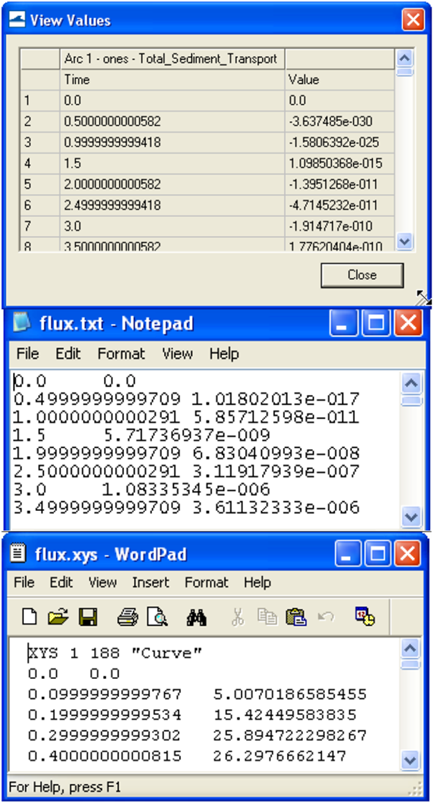Viewport: 434px width, 803px height.
Task: Click the Open folder icon in WordPad
Action: point(58,616)
